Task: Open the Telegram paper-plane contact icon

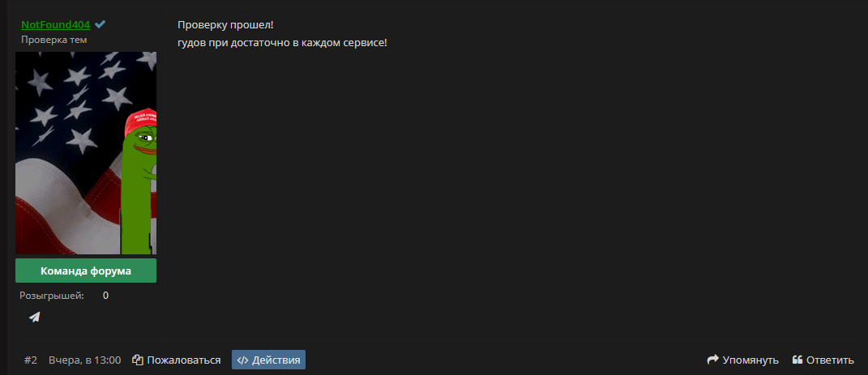Action: [x=34, y=317]
